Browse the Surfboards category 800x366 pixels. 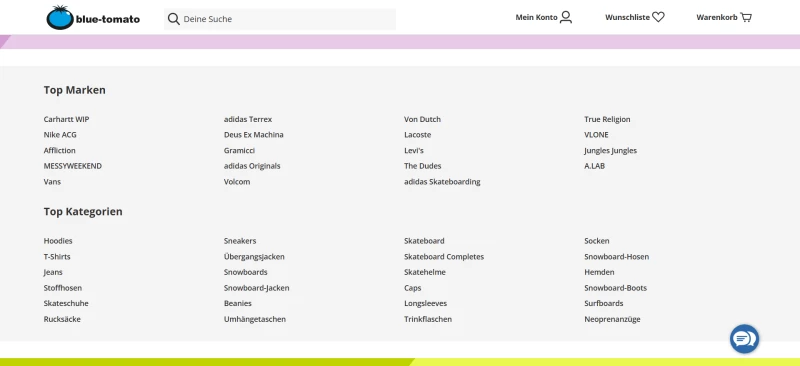tap(604, 303)
